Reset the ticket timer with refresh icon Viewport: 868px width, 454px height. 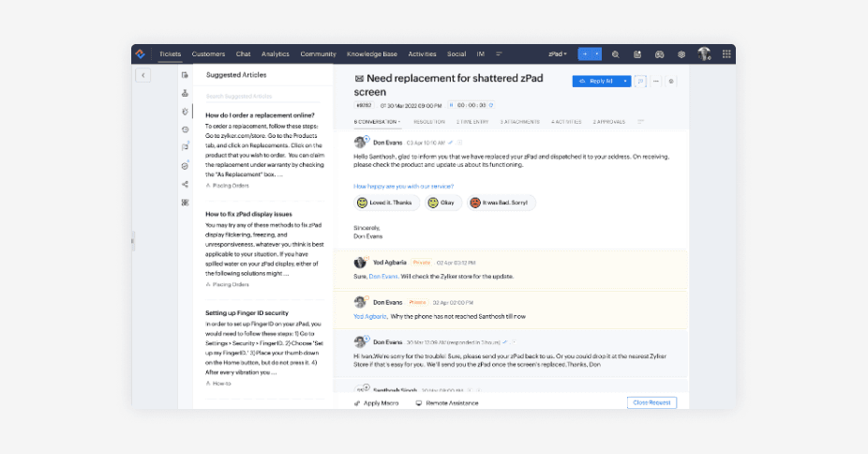pyautogui.click(x=490, y=105)
